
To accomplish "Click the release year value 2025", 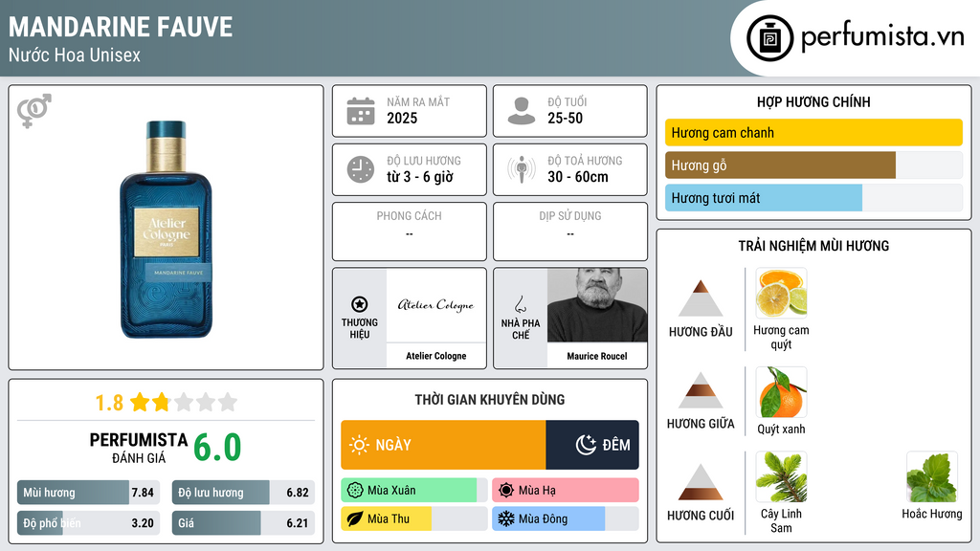I will pyautogui.click(x=402, y=118).
